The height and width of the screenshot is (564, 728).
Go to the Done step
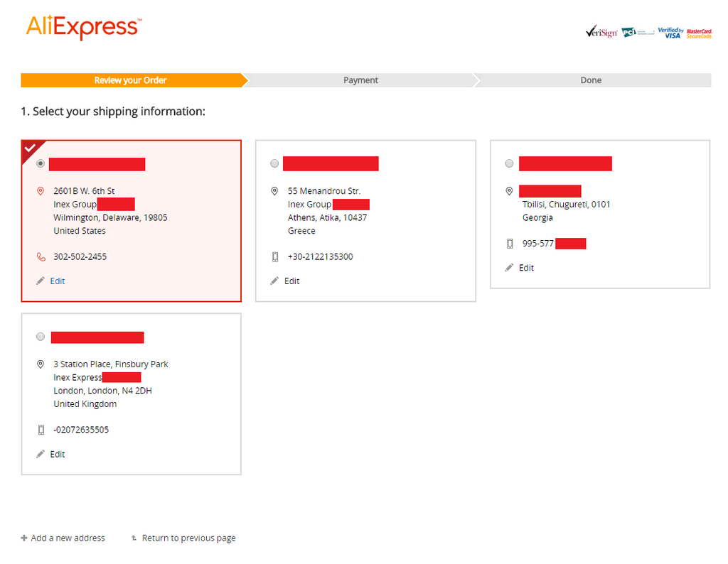pos(591,80)
